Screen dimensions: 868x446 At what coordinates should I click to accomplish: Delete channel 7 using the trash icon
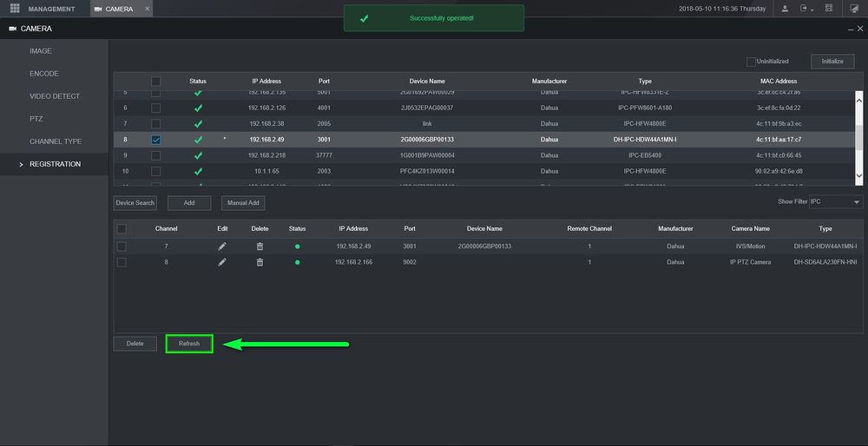260,246
